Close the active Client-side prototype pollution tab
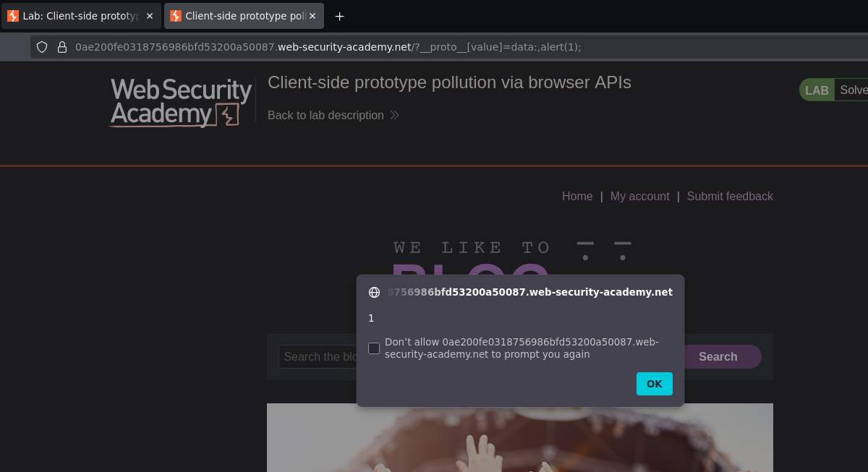This screenshot has width=868, height=472. click(312, 16)
